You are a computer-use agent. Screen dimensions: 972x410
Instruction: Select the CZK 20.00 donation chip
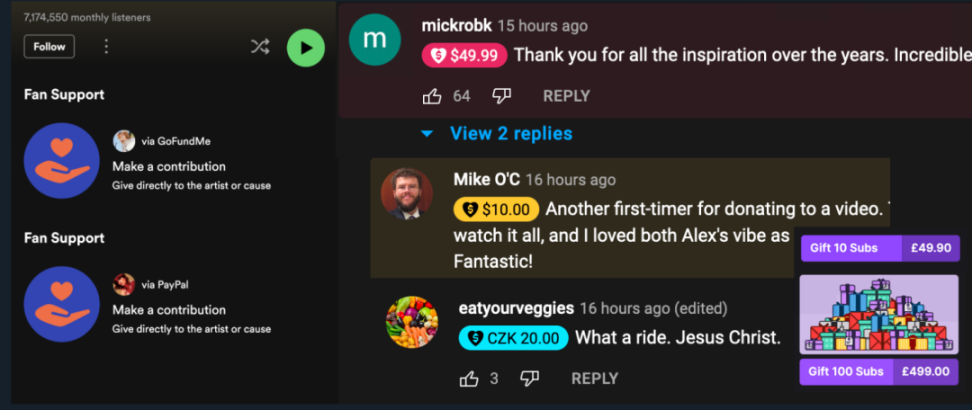pyautogui.click(x=513, y=338)
